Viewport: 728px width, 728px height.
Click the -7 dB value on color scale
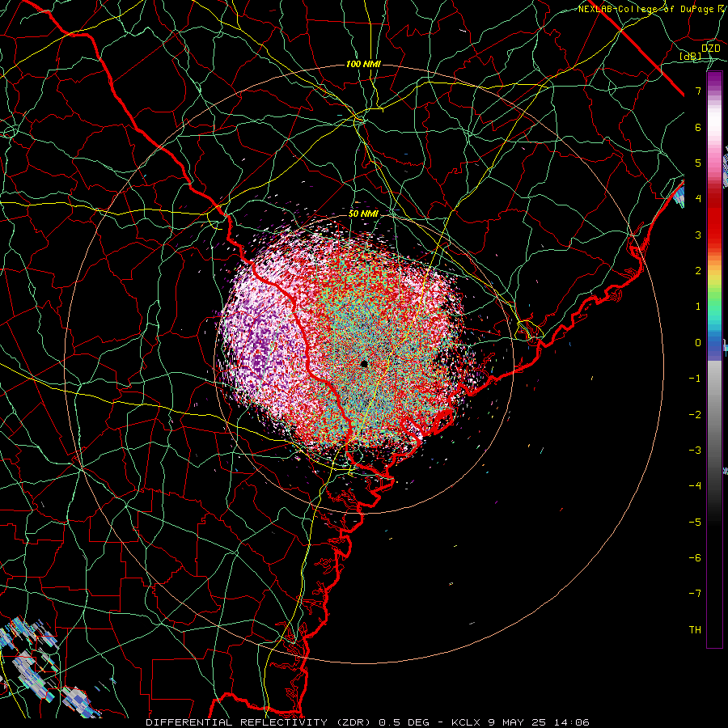[x=695, y=594]
